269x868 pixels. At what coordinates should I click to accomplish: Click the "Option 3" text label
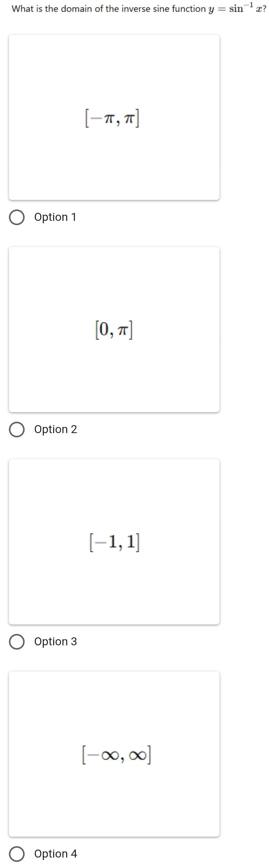56,642
